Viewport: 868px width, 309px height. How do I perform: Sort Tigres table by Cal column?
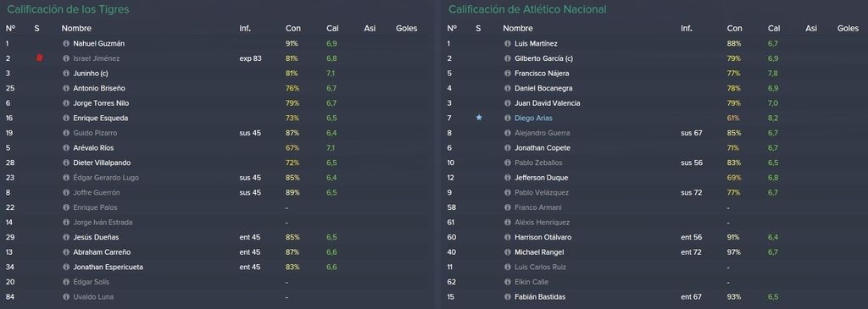coord(332,28)
